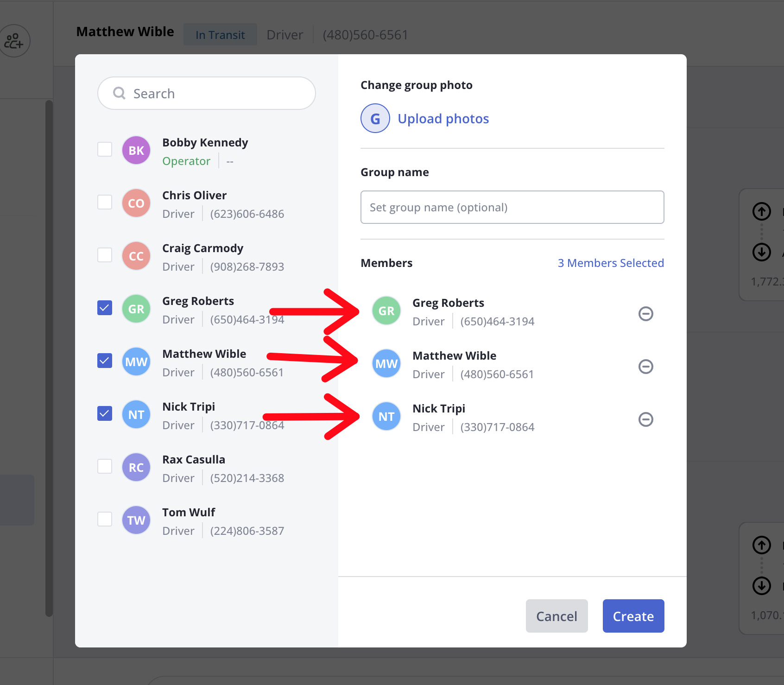Uncheck the Matthew Wible checkbox
The width and height of the screenshot is (784, 685).
105,361
